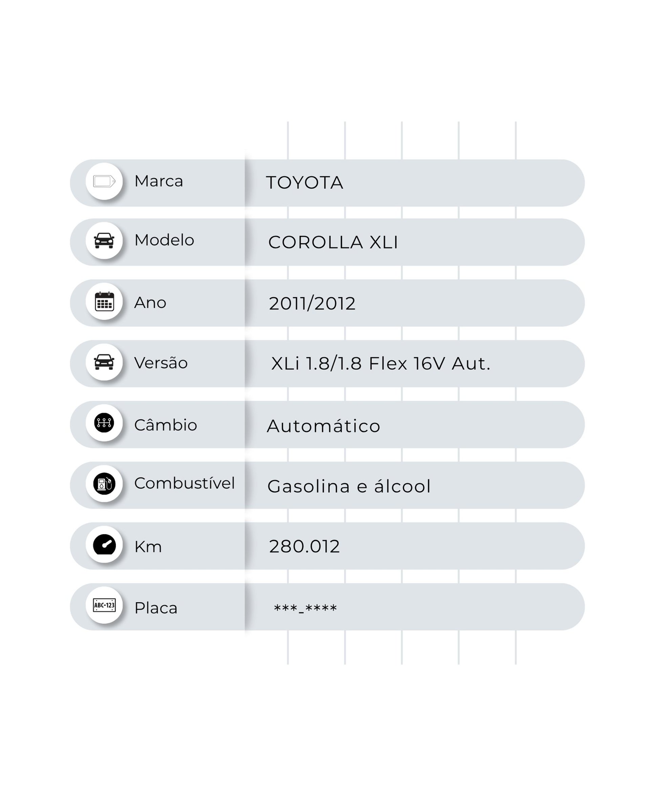
Task: Click the Câmbio label
Action: pos(166,425)
